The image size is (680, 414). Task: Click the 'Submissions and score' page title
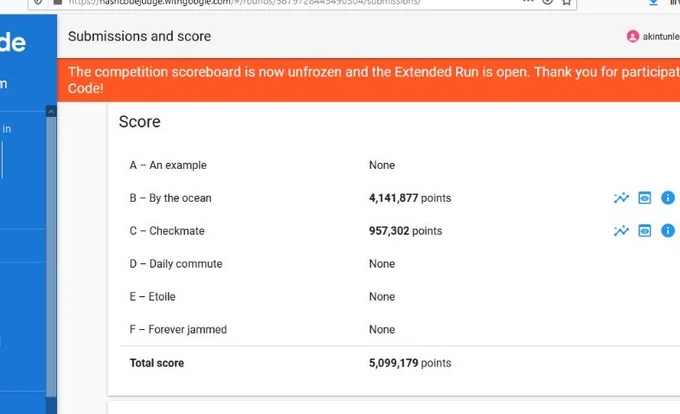point(140,36)
